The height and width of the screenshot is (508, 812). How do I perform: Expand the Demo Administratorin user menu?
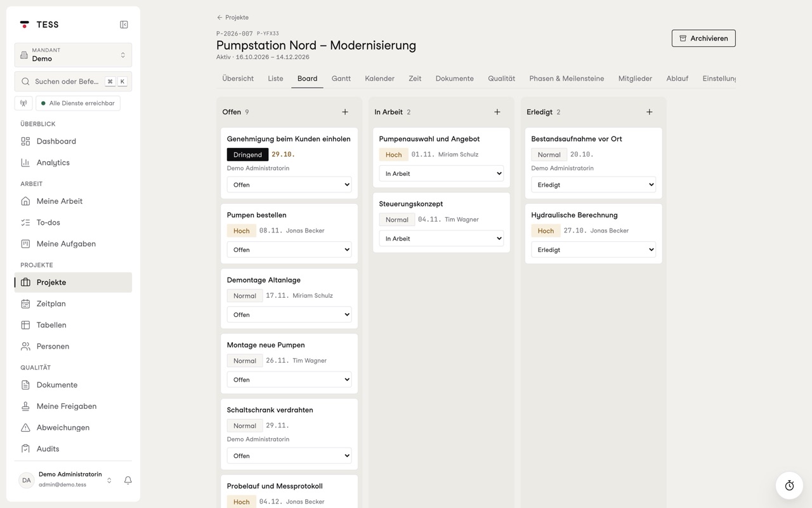(66, 480)
